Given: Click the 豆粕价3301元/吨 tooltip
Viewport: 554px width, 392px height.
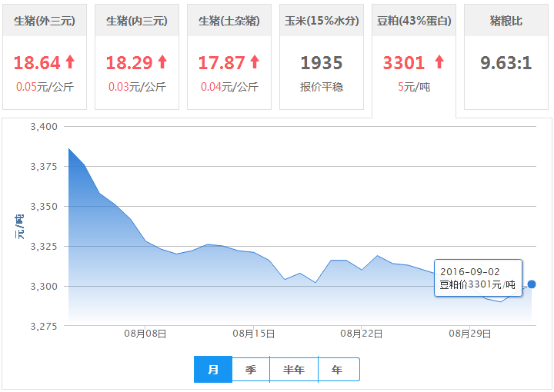Looking at the screenshot, I should click(478, 278).
